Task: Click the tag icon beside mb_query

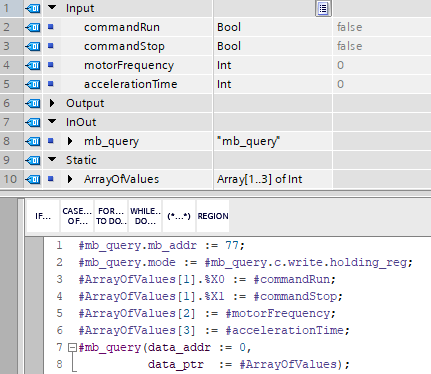Action: (x=33, y=141)
